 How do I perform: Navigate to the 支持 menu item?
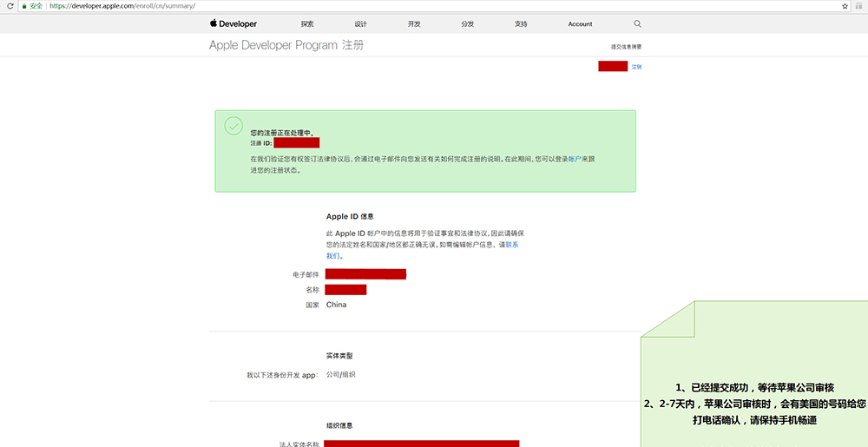click(x=521, y=24)
